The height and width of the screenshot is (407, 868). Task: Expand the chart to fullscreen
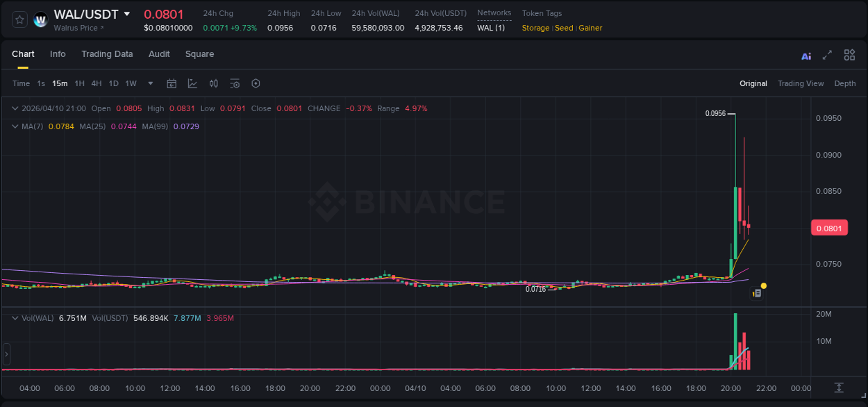tap(826, 55)
